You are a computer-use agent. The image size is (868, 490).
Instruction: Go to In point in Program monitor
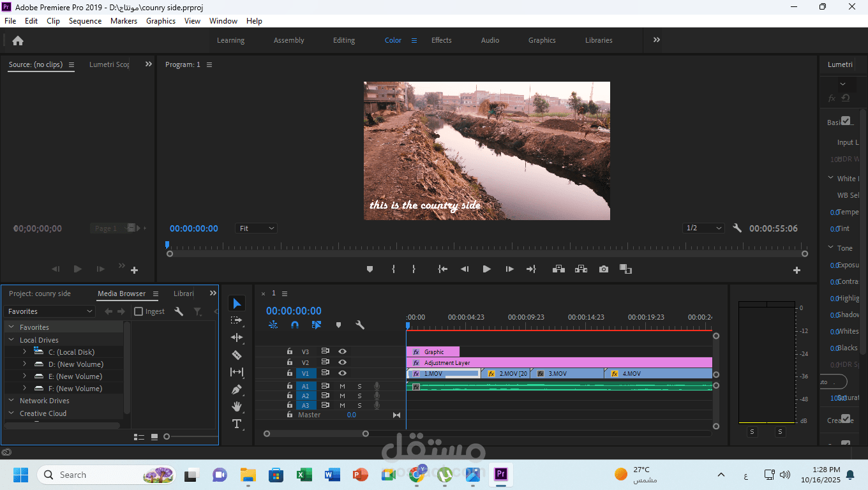(442, 269)
